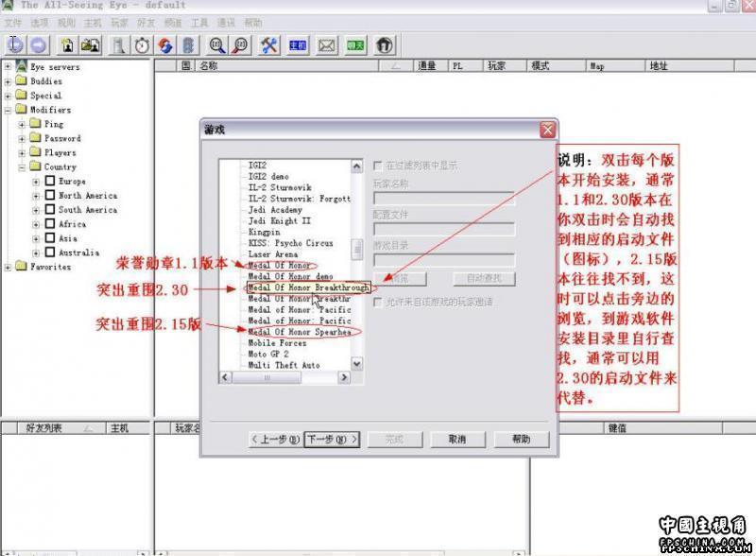This screenshot has height=556, width=756.
Task: Expand the Special node
Action: click(x=8, y=96)
